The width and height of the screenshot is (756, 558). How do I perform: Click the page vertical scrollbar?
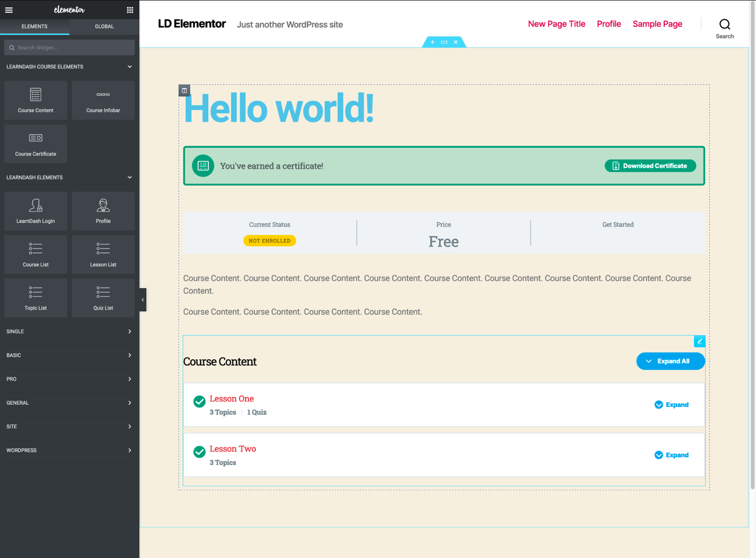coord(752,244)
